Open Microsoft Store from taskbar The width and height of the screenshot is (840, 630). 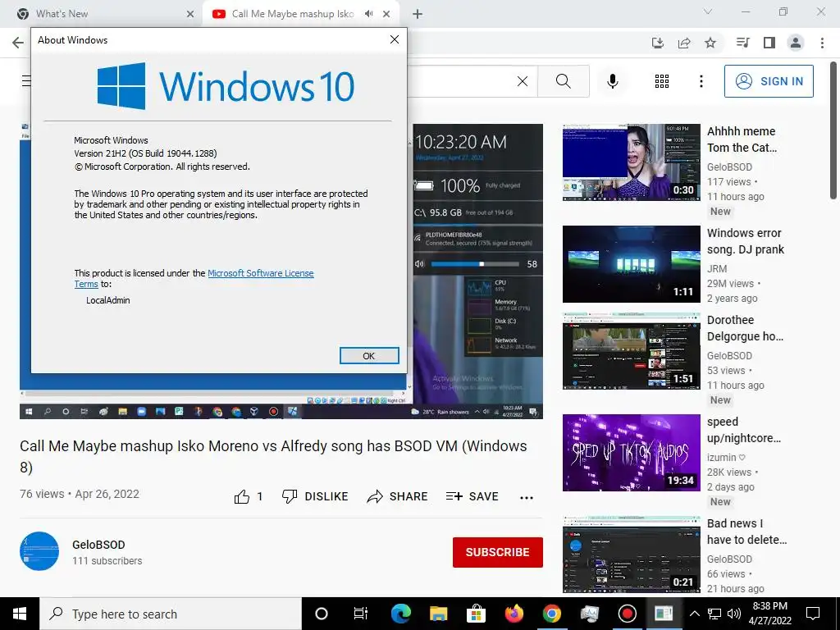tap(476, 614)
